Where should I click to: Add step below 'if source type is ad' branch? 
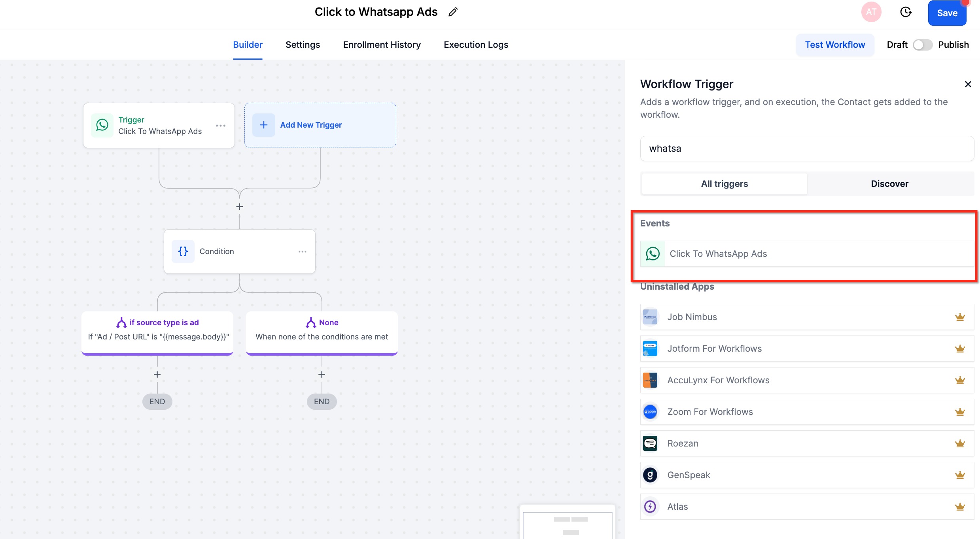[157, 374]
